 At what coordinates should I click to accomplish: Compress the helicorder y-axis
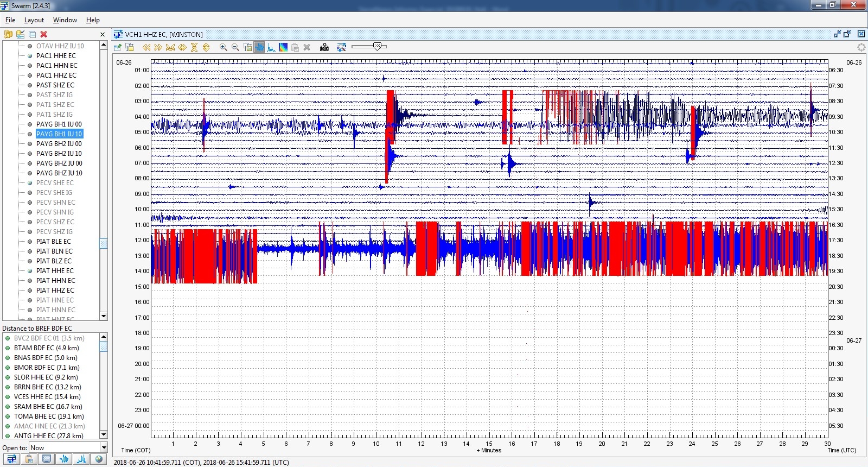tap(194, 47)
